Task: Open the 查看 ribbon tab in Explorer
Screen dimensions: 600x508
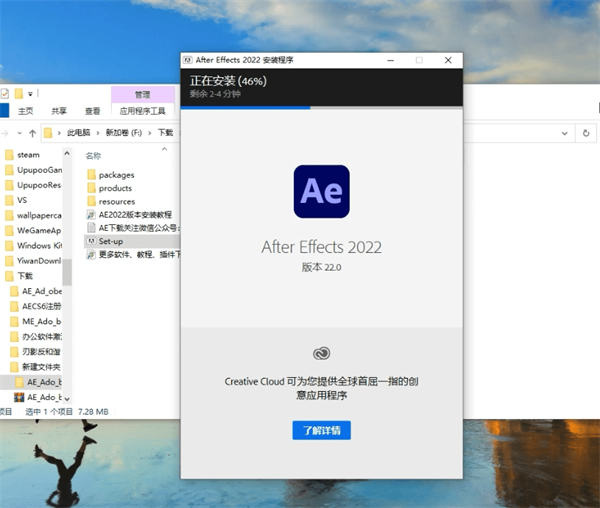Action: click(x=92, y=111)
